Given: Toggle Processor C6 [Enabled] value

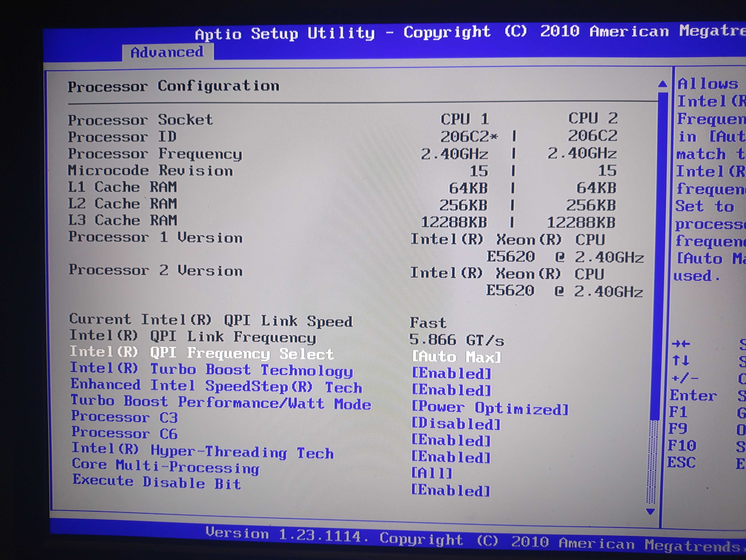Looking at the screenshot, I should point(451,440).
